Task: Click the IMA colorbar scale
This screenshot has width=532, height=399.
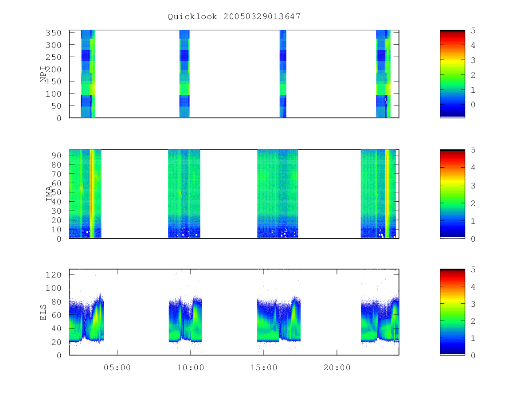Action: pyautogui.click(x=452, y=194)
